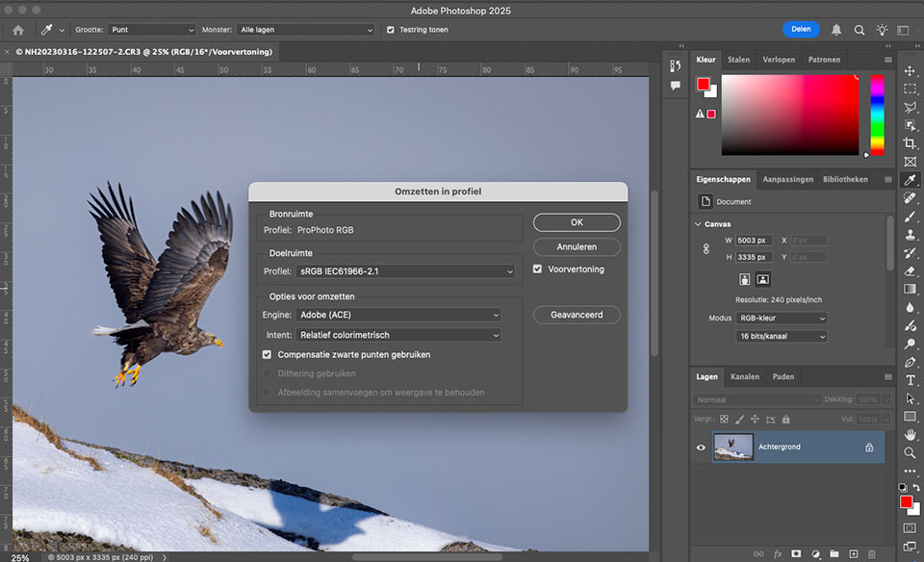Select the Zoom tool
This screenshot has width=924, height=562.
(910, 452)
